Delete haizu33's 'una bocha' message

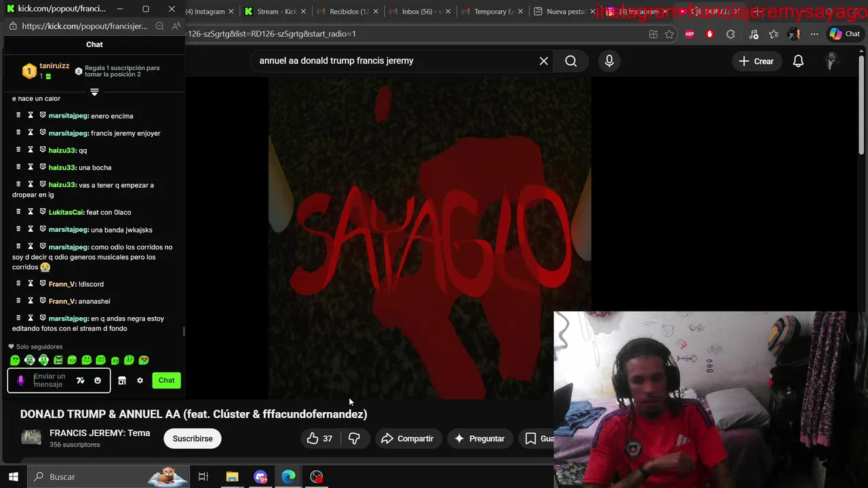(18, 167)
